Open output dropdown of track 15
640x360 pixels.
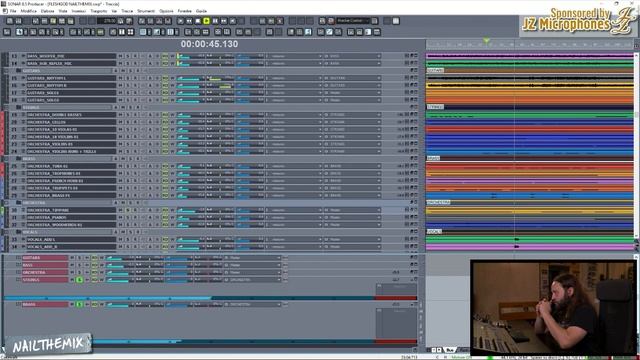379,78
